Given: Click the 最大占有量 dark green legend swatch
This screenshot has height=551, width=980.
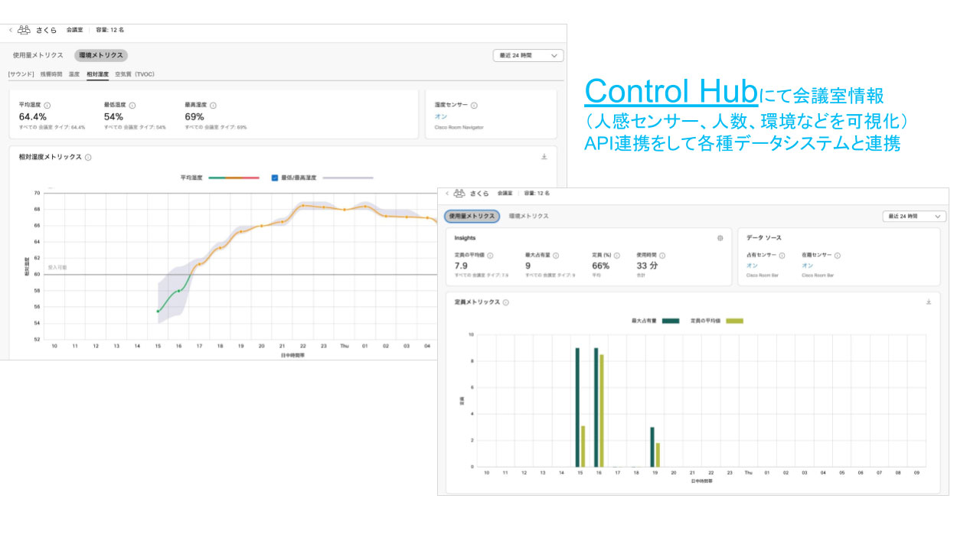Looking at the screenshot, I should (x=671, y=321).
